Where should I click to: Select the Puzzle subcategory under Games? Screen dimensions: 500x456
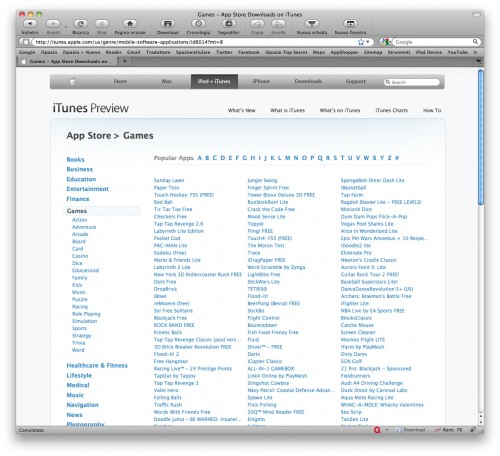click(x=80, y=299)
